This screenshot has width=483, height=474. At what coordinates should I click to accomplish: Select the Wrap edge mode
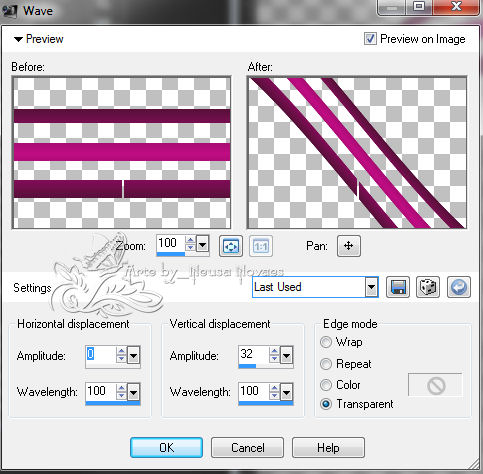326,342
